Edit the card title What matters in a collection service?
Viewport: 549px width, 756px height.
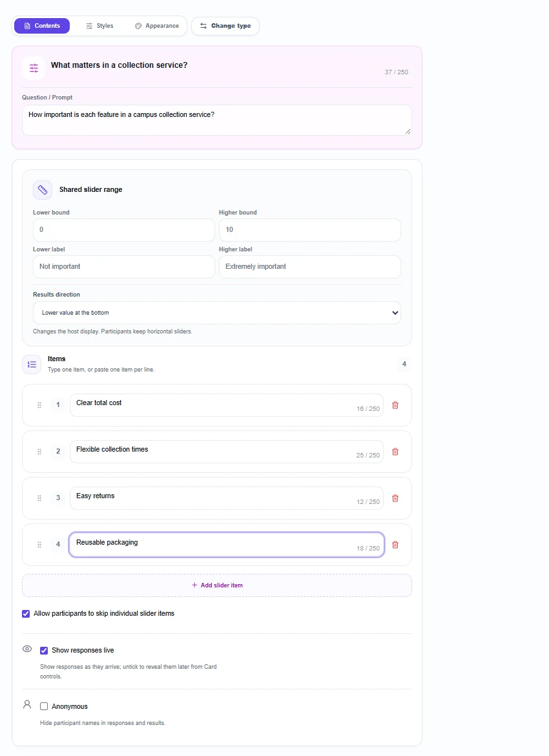tap(119, 65)
